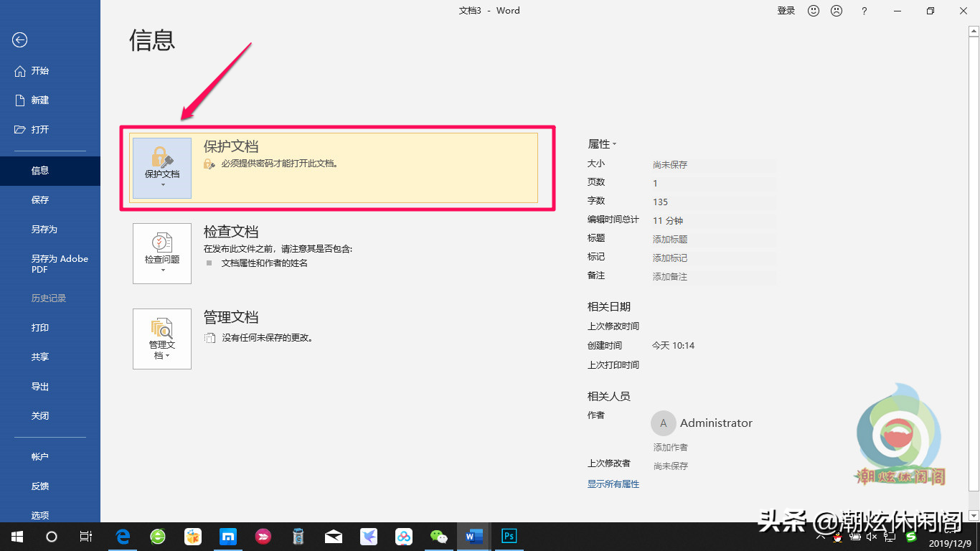Launch Microsoft Edge from taskbar

click(x=123, y=537)
